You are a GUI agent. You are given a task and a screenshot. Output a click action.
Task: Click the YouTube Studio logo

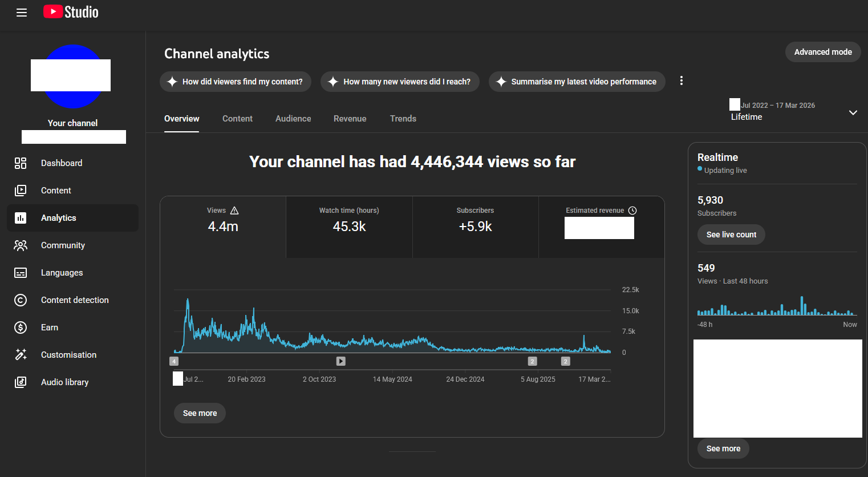[x=71, y=12]
